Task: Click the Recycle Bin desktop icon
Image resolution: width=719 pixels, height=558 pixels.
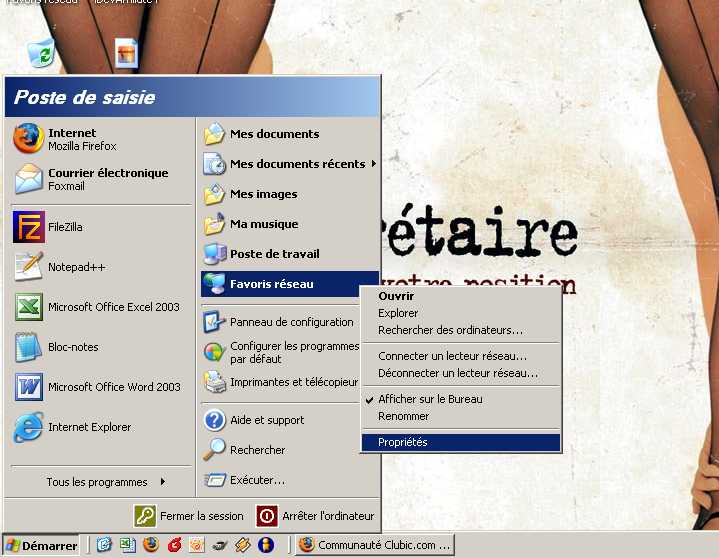Action: tap(41, 53)
